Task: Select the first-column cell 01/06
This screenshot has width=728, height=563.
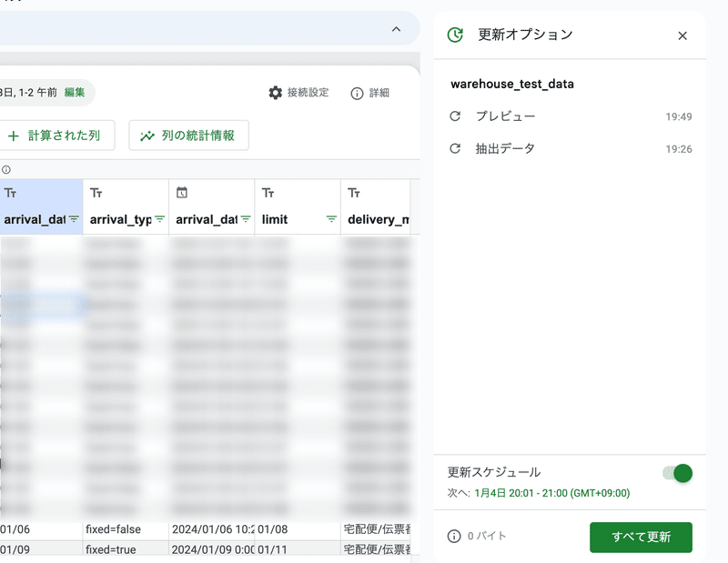Action: point(41,529)
